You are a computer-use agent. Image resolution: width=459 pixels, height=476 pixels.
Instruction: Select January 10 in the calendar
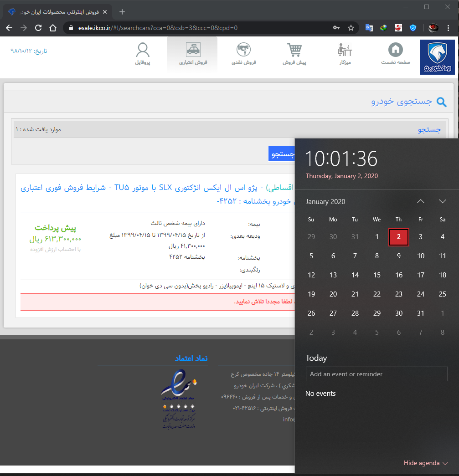[x=420, y=256]
